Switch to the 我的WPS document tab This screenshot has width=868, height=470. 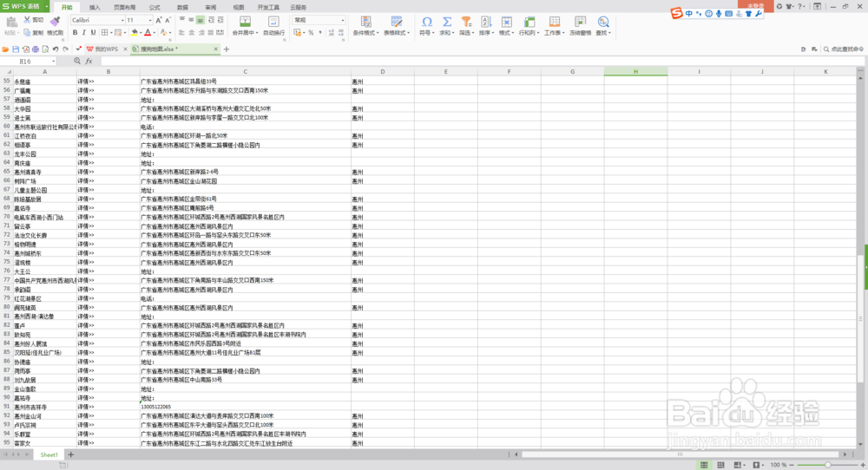(x=106, y=49)
